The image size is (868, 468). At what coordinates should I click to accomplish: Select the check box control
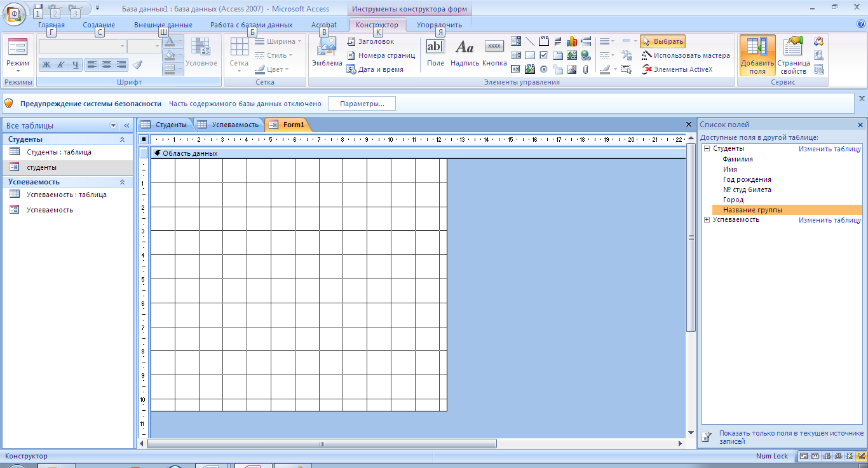(x=544, y=55)
